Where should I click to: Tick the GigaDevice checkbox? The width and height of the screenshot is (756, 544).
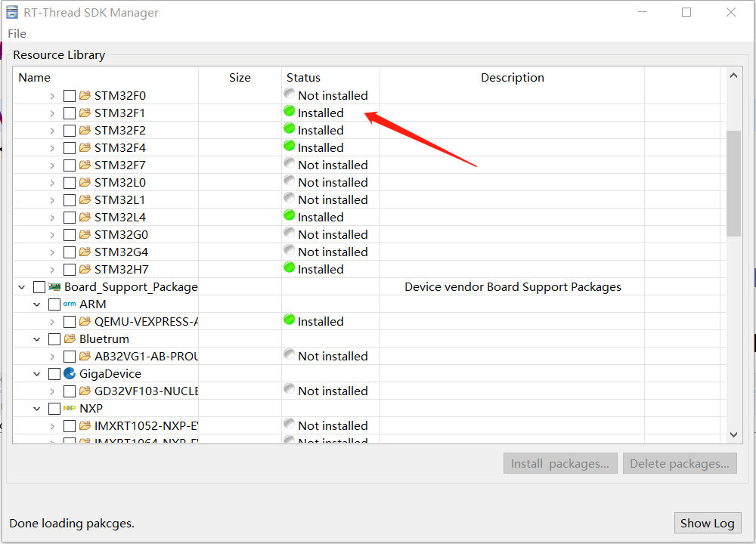click(54, 374)
